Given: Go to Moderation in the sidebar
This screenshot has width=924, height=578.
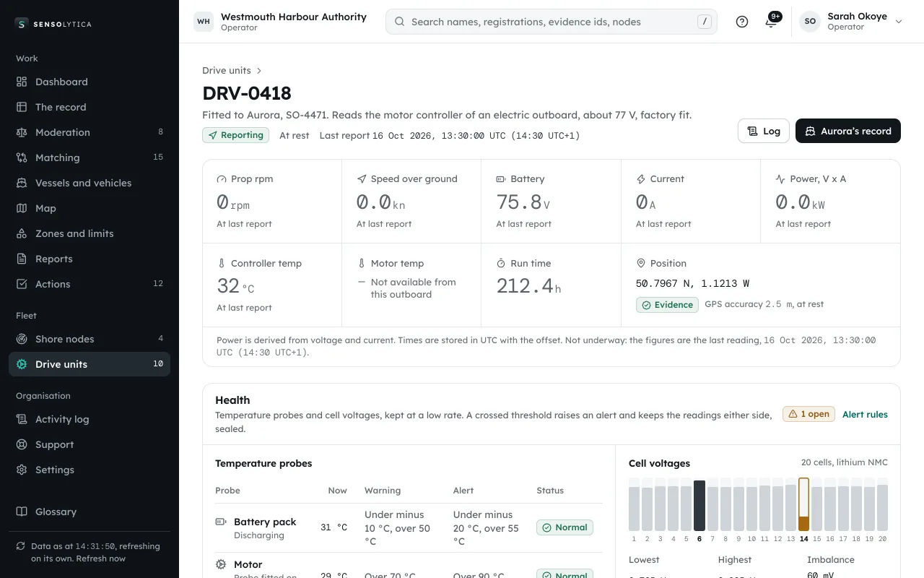Looking at the screenshot, I should pos(90,132).
